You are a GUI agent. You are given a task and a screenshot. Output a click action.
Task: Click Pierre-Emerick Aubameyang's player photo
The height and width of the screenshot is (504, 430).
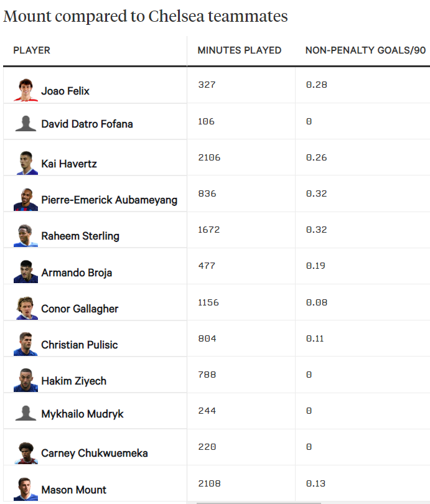(26, 199)
